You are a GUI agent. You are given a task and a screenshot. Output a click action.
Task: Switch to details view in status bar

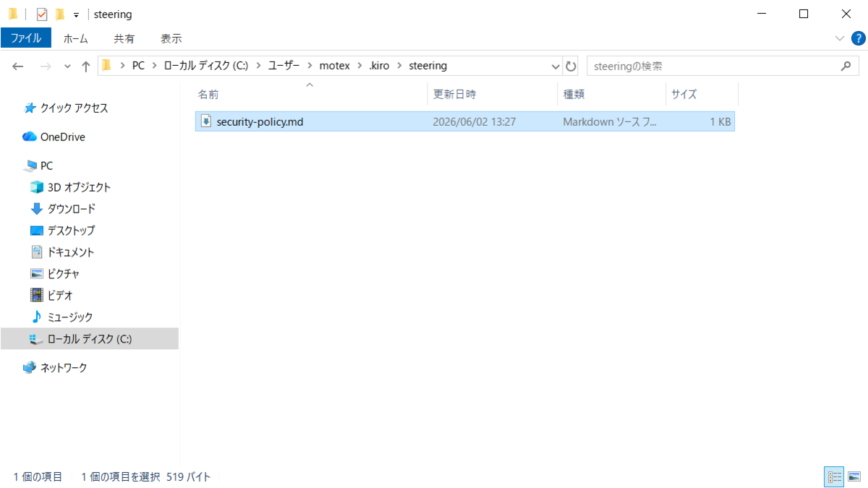click(x=835, y=476)
